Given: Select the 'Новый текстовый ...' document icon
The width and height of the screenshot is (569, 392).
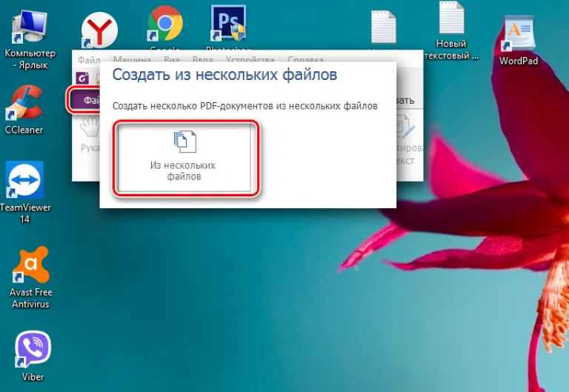Looking at the screenshot, I should click(x=451, y=31).
